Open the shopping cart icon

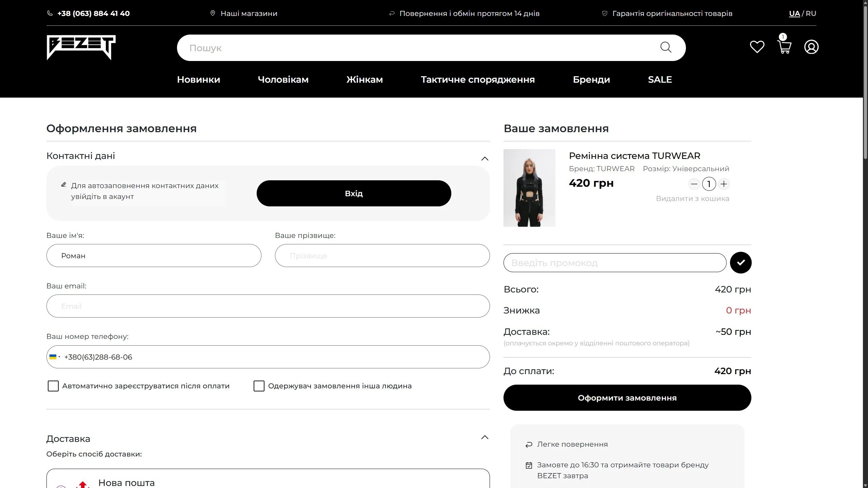[784, 47]
